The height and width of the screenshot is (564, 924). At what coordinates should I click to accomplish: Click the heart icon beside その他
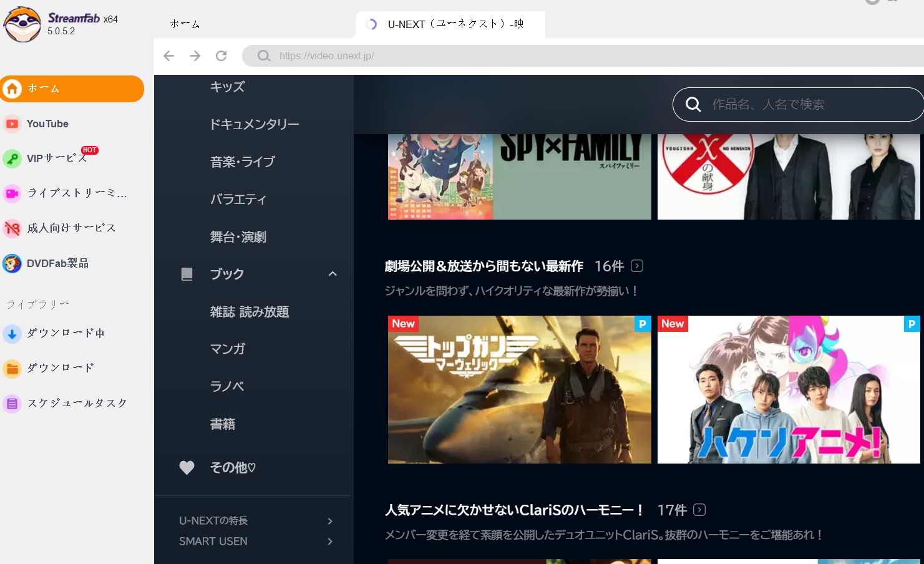[187, 467]
